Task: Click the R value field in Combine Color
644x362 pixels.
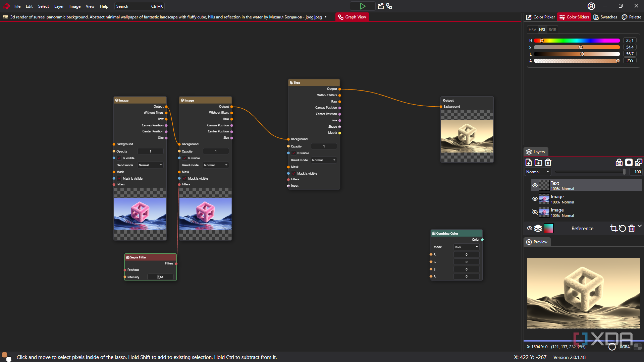Action: [466, 255]
